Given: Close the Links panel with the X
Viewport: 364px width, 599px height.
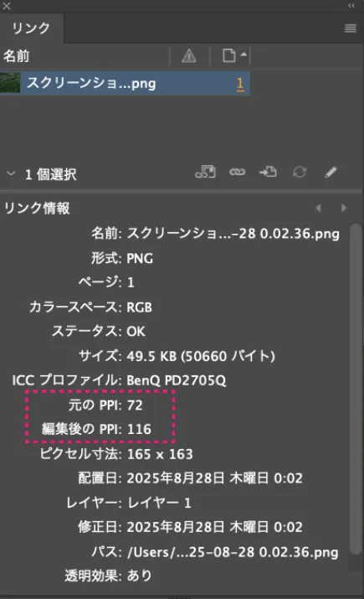Looking at the screenshot, I should coord(6,6).
